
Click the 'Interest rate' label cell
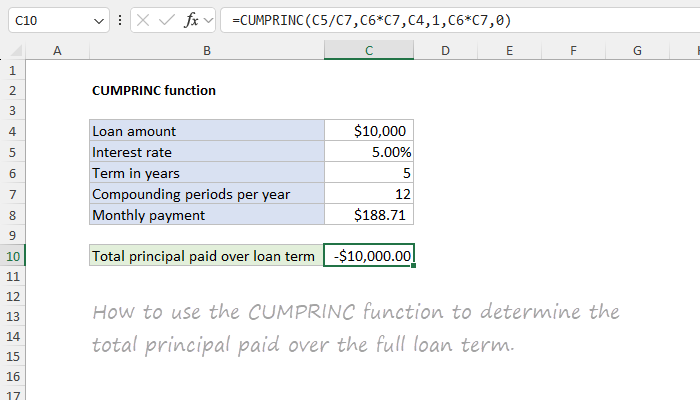pyautogui.click(x=207, y=152)
